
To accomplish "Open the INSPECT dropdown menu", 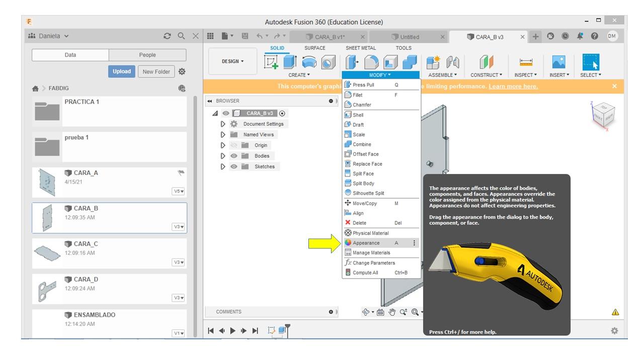I will pos(526,75).
